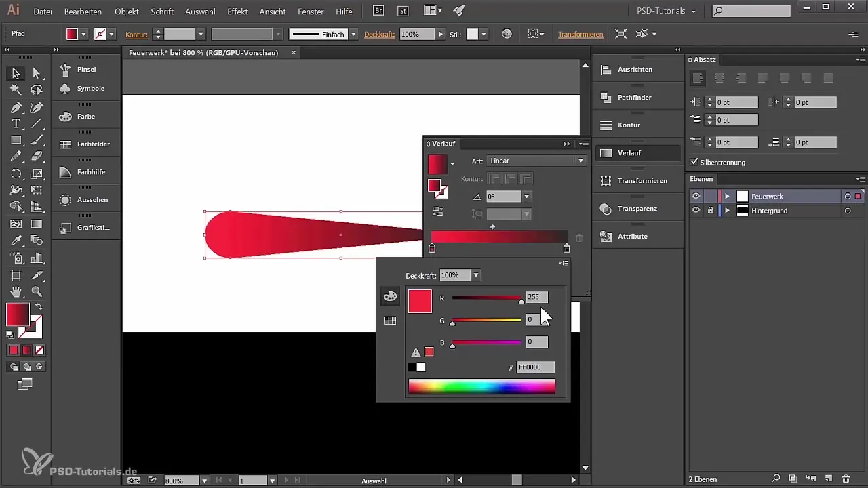Select the Rotate tool

coord(16,174)
